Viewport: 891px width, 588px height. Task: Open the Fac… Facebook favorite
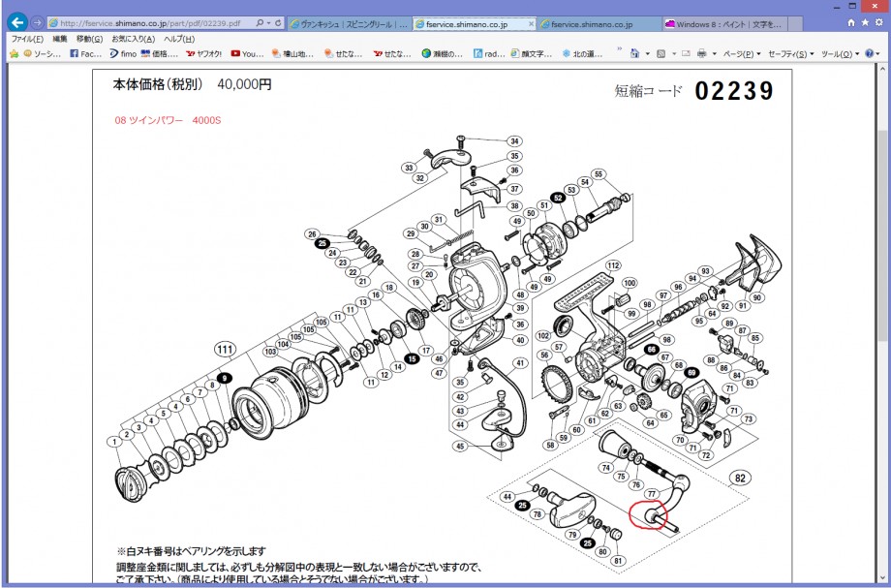pos(86,54)
